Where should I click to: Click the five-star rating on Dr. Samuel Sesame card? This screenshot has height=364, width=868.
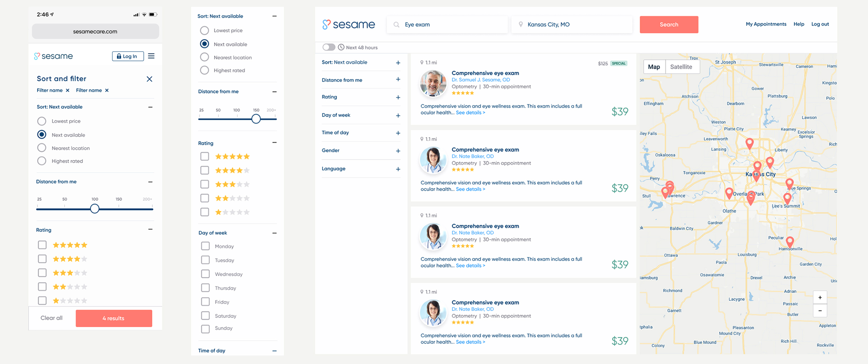point(463,93)
